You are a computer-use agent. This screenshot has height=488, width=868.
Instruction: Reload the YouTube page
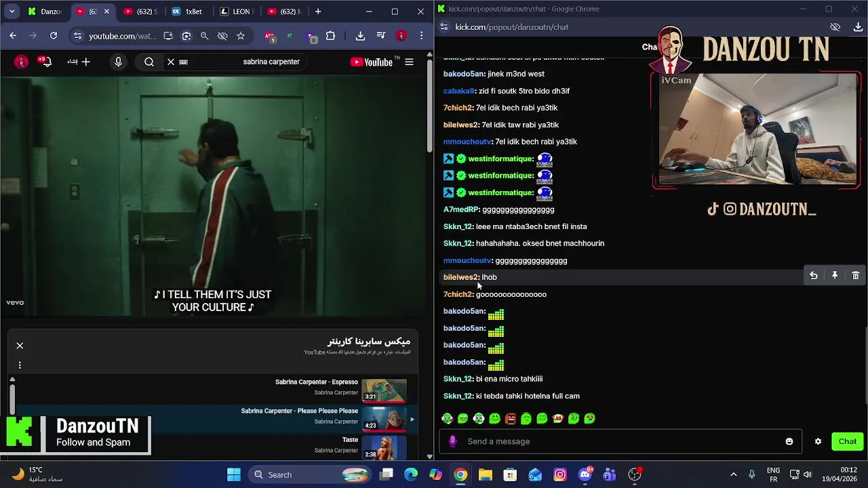(x=54, y=36)
